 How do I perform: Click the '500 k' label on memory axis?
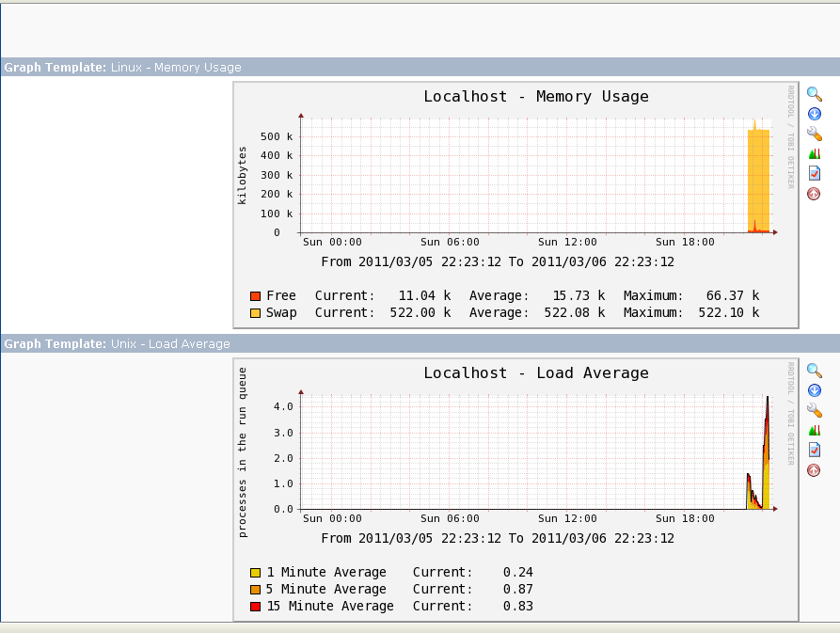point(277,136)
